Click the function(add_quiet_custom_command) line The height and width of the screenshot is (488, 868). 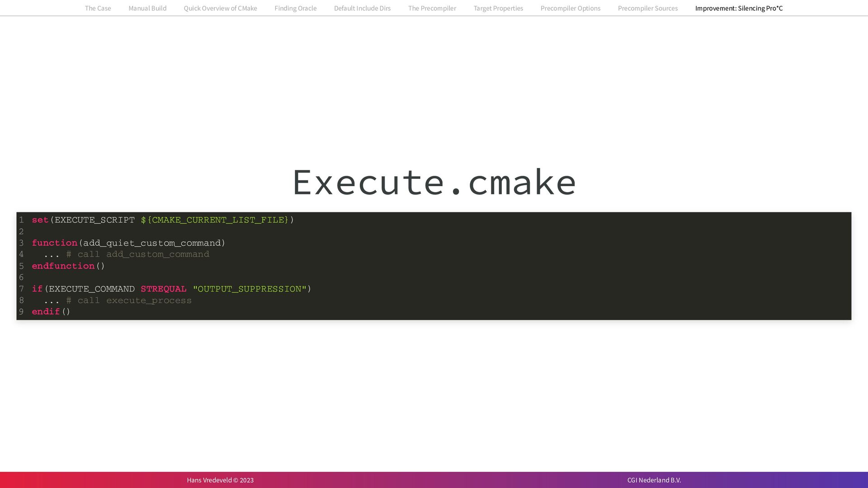tap(128, 243)
